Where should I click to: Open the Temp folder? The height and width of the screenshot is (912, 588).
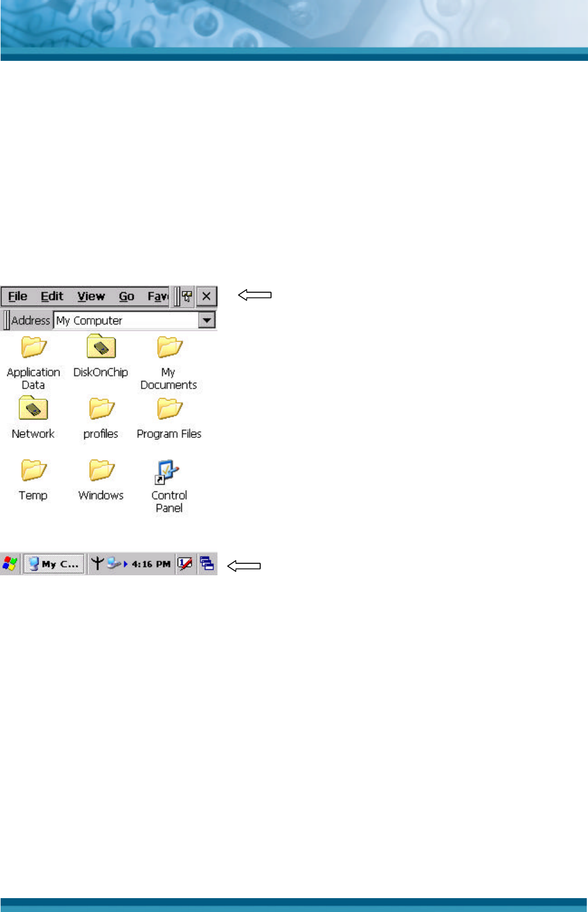tap(33, 479)
